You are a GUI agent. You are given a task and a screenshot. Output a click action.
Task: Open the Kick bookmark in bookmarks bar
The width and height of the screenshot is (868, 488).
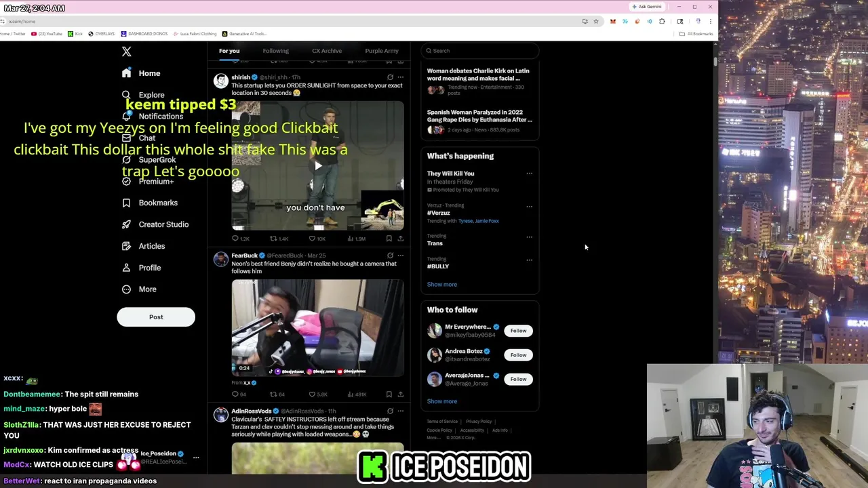pos(75,34)
